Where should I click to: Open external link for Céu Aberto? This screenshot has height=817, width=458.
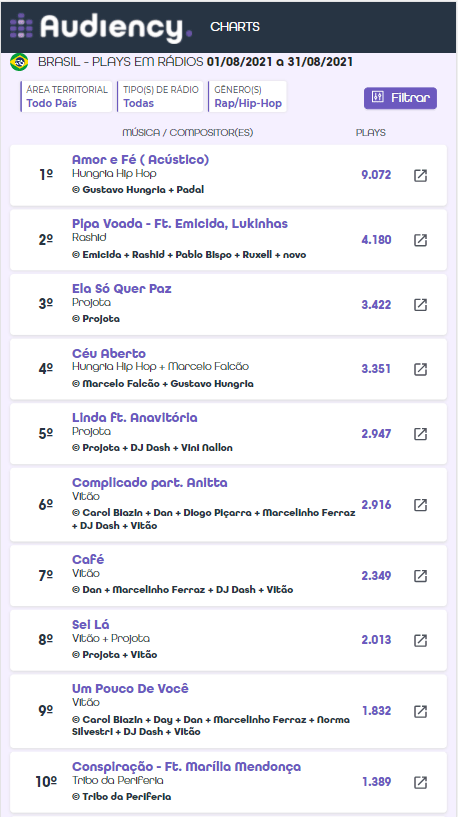(420, 369)
